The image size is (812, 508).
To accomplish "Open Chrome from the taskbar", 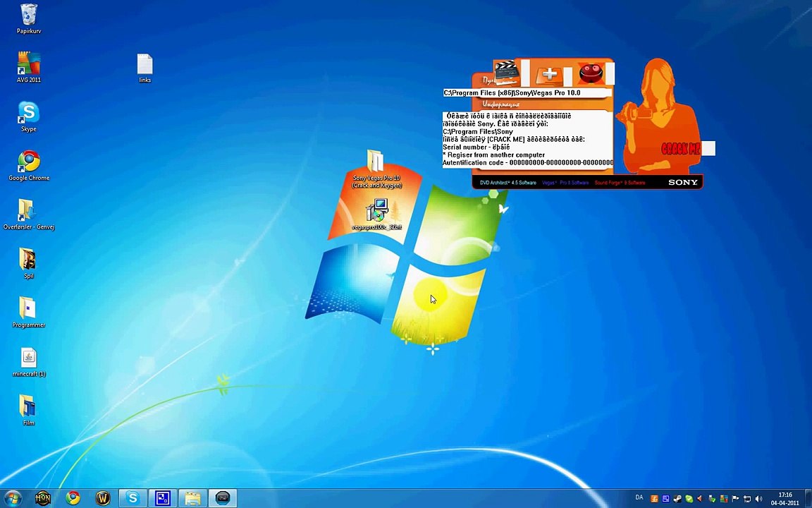I will coord(73,498).
